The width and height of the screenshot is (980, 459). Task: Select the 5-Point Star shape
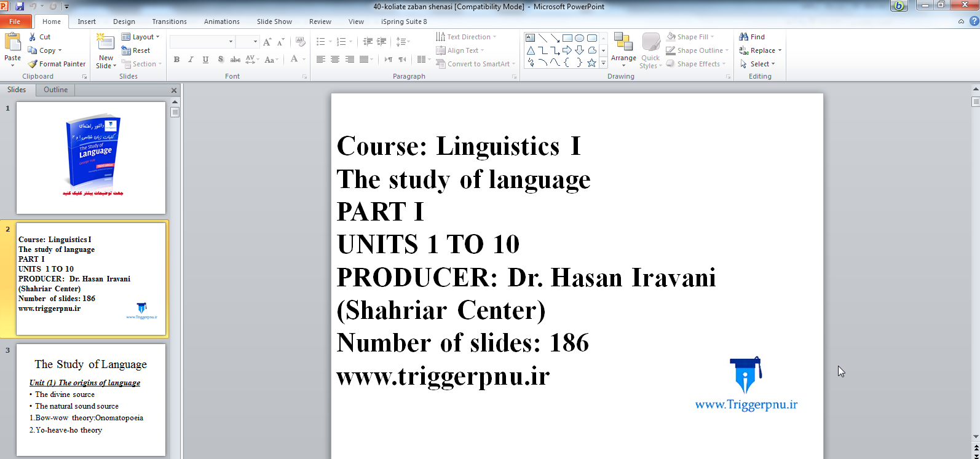click(592, 63)
